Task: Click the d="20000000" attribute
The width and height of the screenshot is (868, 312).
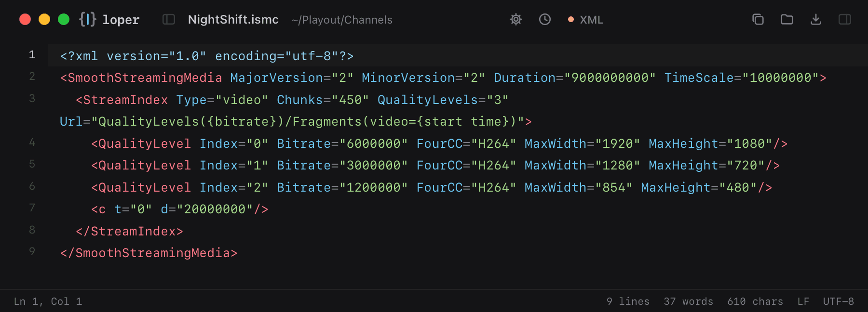Action: 207,209
